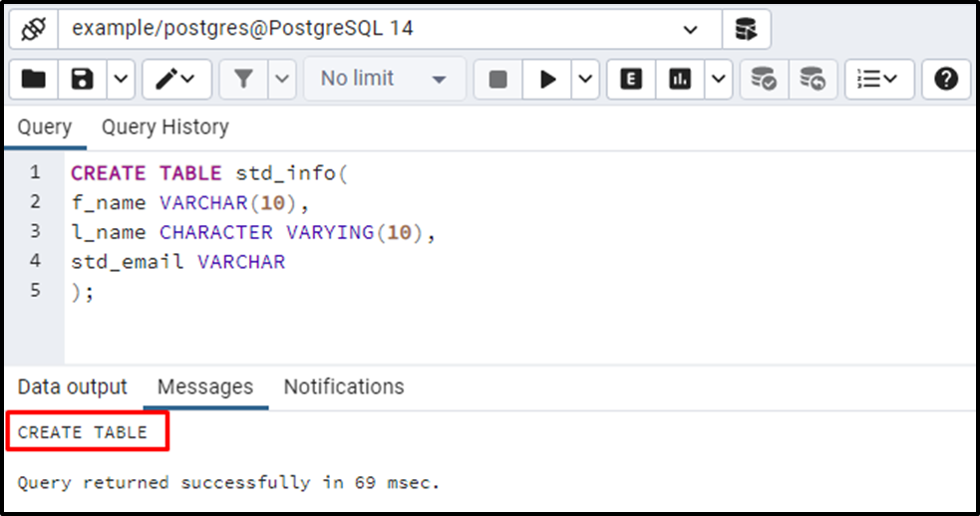Stop the query with the square stop button
This screenshot has width=980, height=516.
pos(498,80)
